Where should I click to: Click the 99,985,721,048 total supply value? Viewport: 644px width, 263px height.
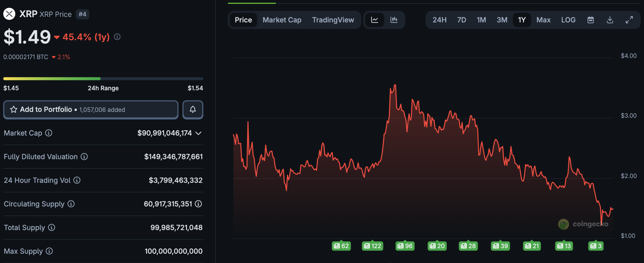pos(176,227)
